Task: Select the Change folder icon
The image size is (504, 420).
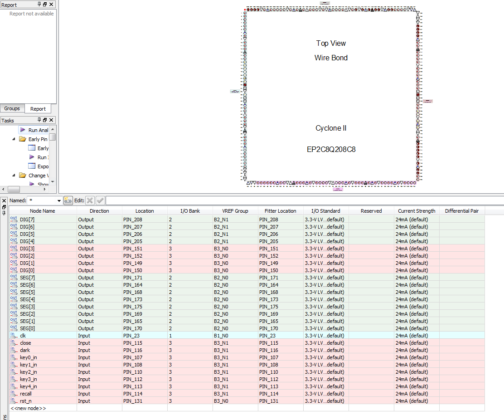Action: pyautogui.click(x=23, y=175)
